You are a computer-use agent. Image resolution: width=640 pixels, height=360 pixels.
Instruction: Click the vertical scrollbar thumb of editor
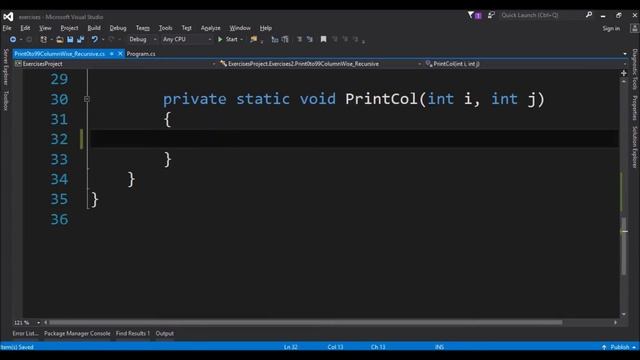[624, 246]
